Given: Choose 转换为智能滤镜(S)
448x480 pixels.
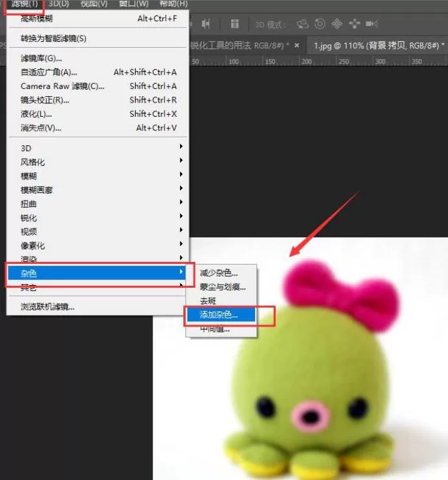Looking at the screenshot, I should click(x=97, y=39).
